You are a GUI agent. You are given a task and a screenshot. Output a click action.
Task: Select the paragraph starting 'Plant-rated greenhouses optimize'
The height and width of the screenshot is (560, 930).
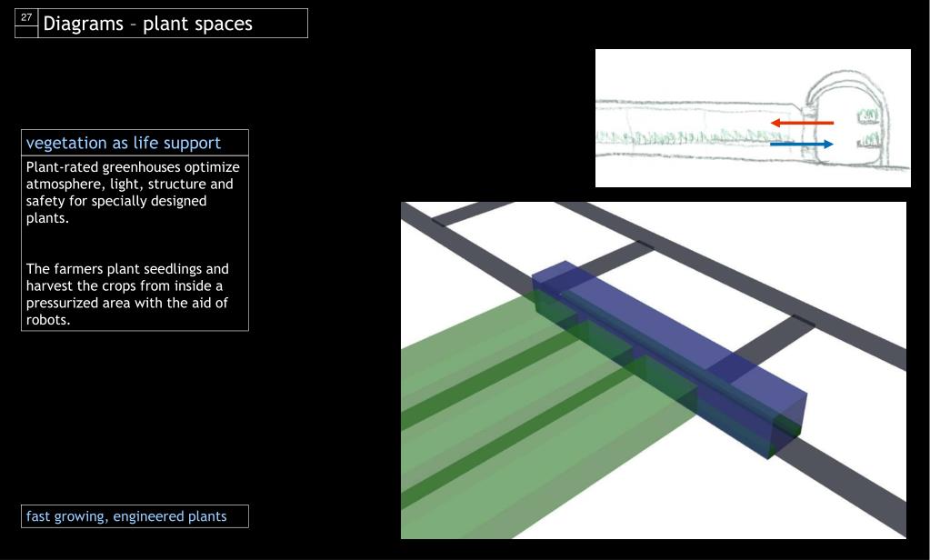point(133,192)
